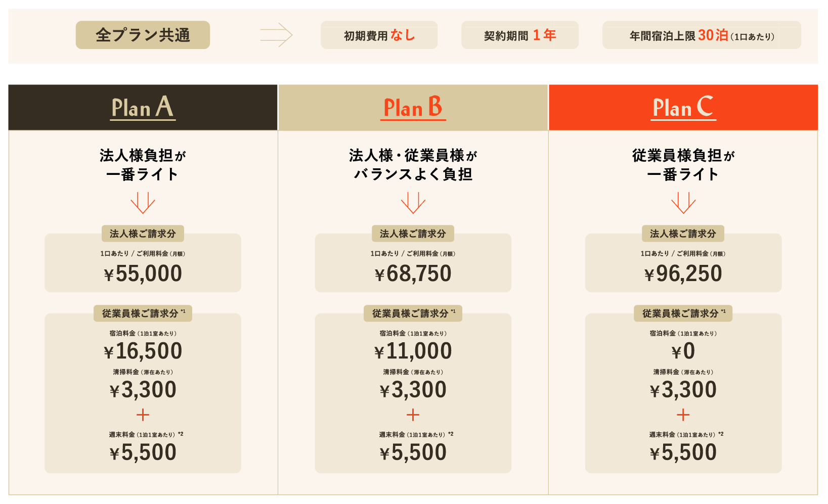Click the plus sign in Plan A
The width and height of the screenshot is (828, 504).
tap(143, 415)
